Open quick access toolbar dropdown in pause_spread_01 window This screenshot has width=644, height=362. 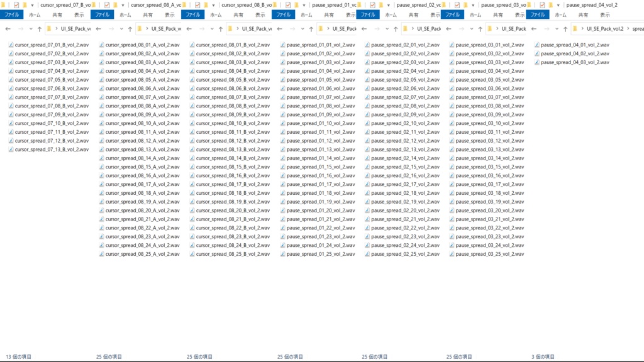[304, 5]
